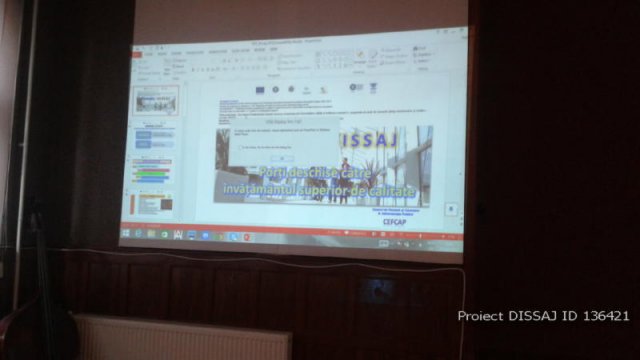Image resolution: width=640 pixels, height=360 pixels.
Task: Open the View ribbon tab
Action: (x=273, y=50)
